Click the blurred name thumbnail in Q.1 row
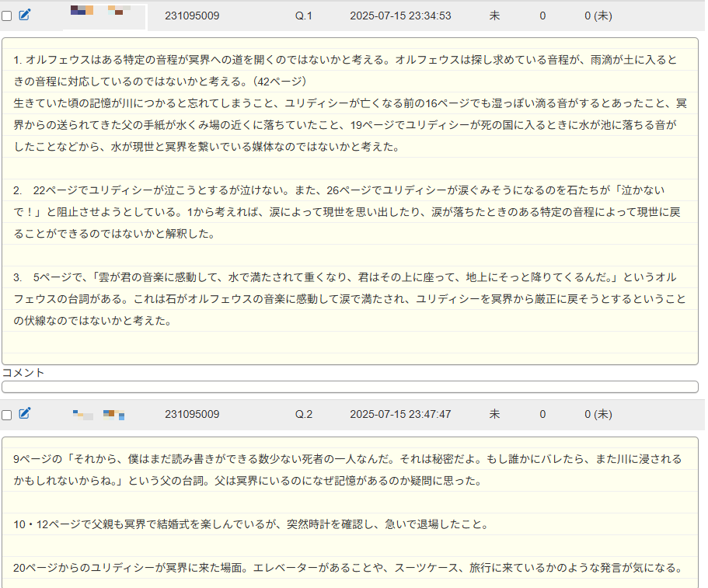 click(101, 10)
